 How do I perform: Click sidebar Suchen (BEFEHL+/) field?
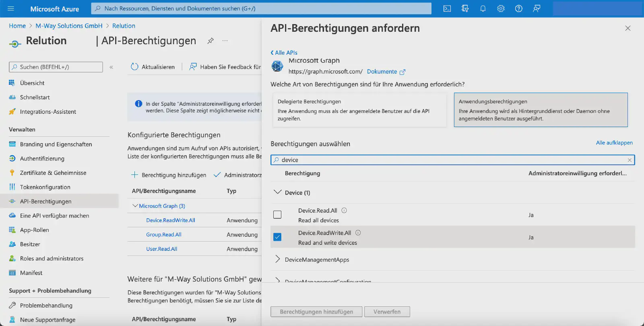tap(56, 67)
